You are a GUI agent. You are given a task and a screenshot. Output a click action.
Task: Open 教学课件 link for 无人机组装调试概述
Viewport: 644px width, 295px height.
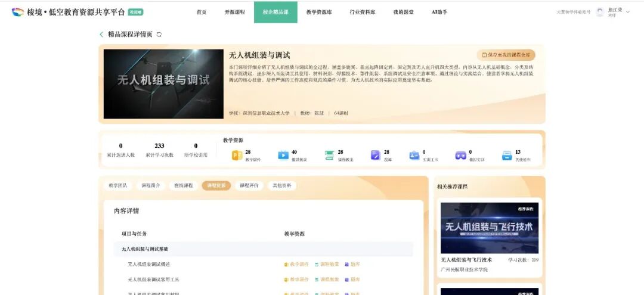(x=296, y=264)
